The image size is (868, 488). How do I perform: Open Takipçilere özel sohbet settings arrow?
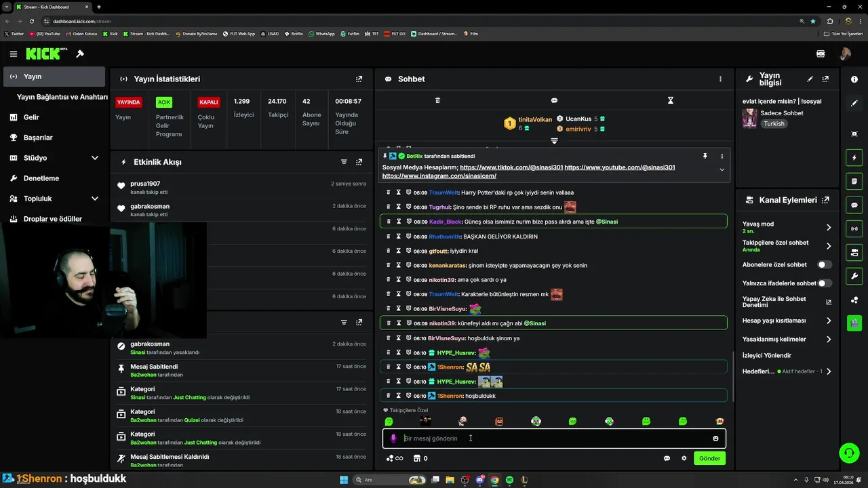tap(829, 246)
